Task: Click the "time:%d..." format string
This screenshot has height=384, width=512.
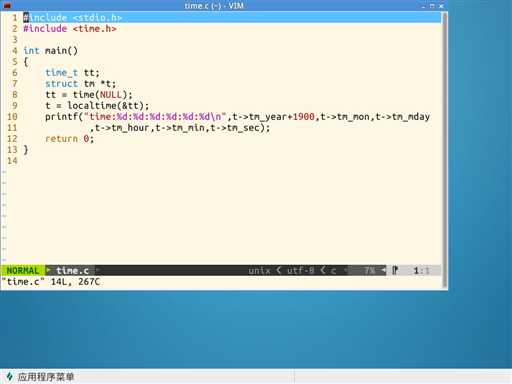Action: [155, 117]
